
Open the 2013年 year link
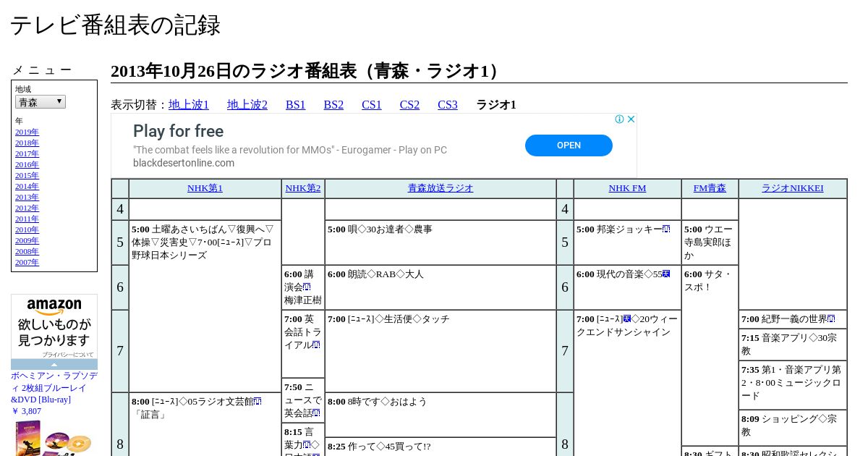pyautogui.click(x=27, y=197)
